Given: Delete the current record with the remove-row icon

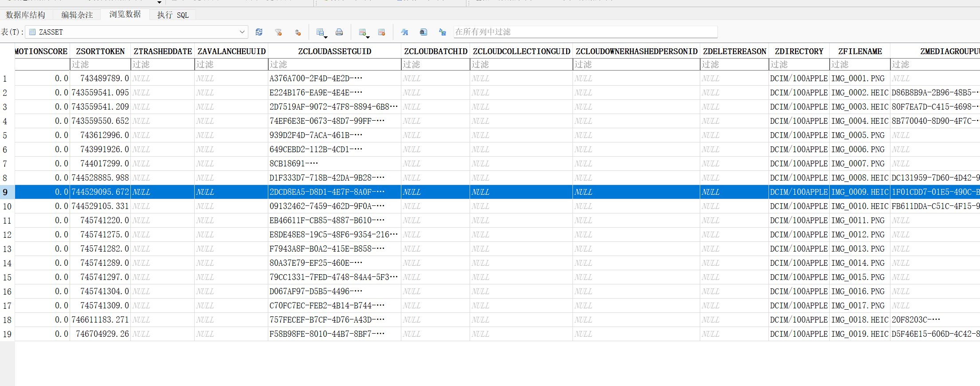Looking at the screenshot, I should click(x=381, y=32).
